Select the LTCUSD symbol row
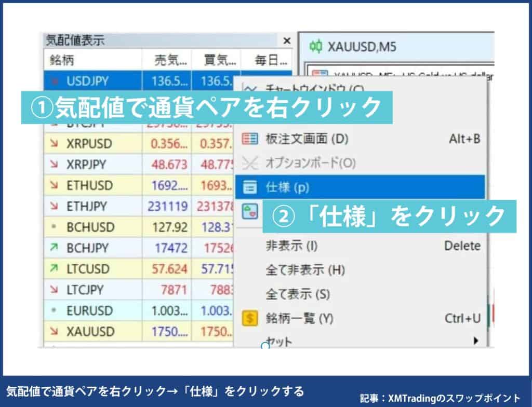532x407 pixels. coord(139,269)
